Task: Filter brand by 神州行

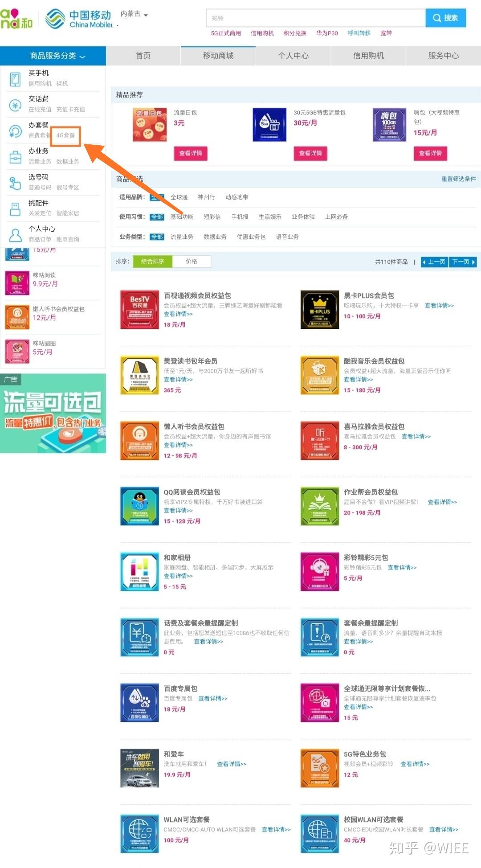Action: coord(206,197)
